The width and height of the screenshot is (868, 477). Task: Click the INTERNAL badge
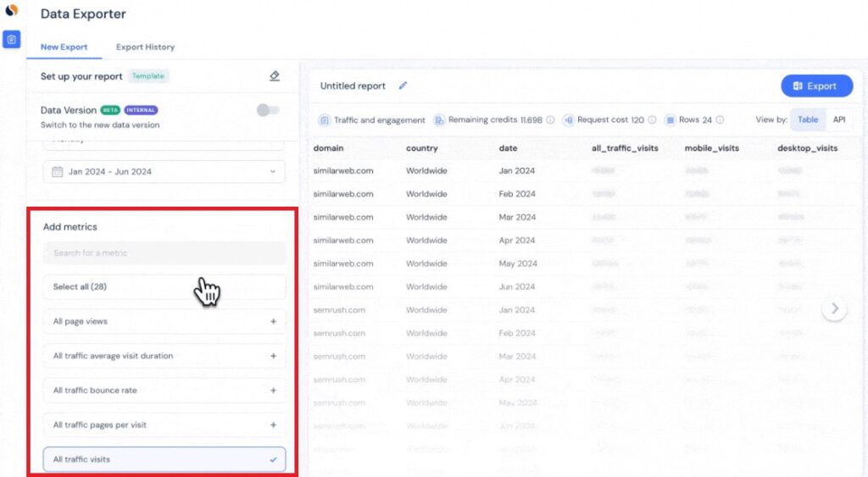[141, 110]
